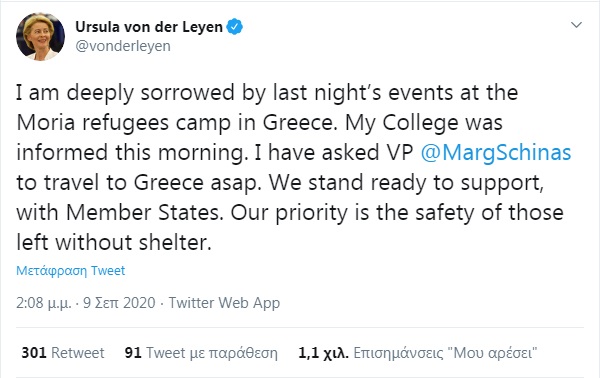View the 301 Retweet list
This screenshot has width=600, height=378.
pyautogui.click(x=63, y=352)
